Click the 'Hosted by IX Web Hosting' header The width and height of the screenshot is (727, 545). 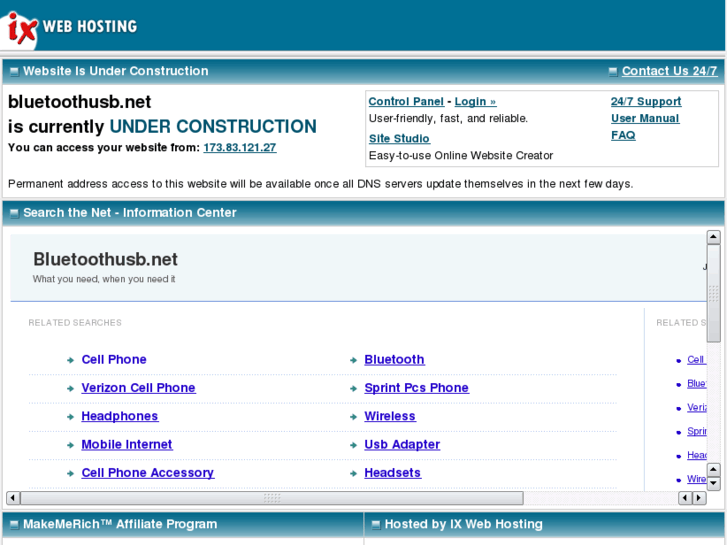point(464,524)
